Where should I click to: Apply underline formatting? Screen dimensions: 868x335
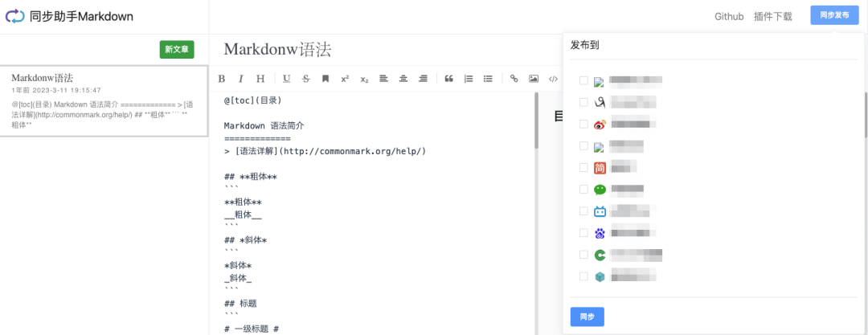click(286, 79)
